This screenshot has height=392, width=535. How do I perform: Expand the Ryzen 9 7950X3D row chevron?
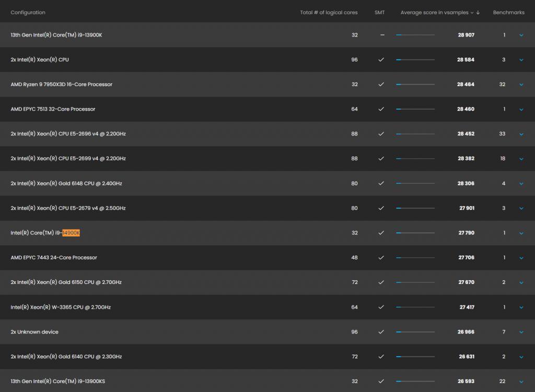(521, 85)
